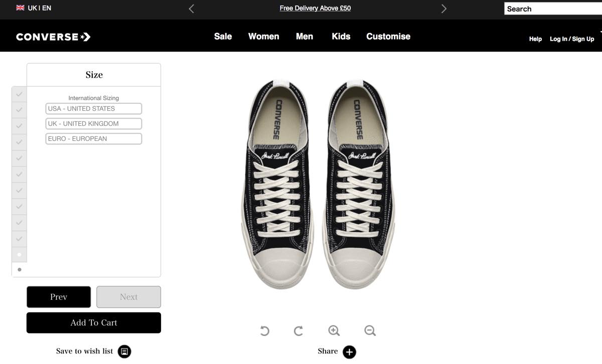Rotate the shoe preview clockwise
The width and height of the screenshot is (602, 364).
(x=298, y=331)
